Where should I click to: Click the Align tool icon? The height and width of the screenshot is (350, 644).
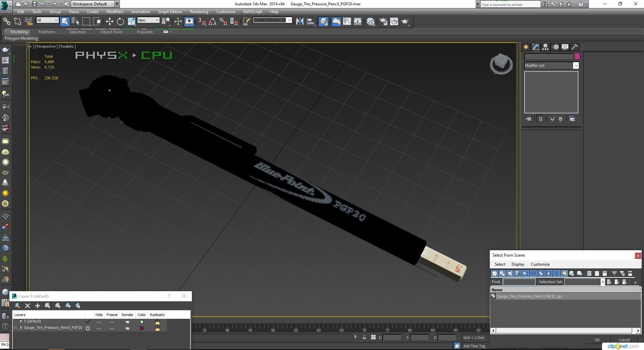311,21
